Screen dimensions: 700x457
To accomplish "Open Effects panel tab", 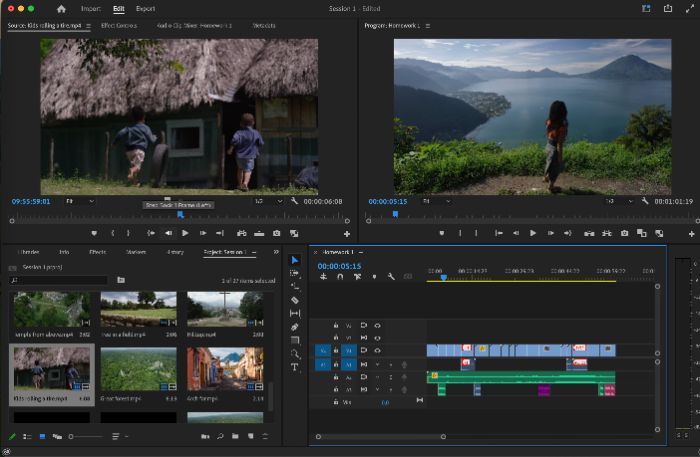I will pyautogui.click(x=97, y=252).
